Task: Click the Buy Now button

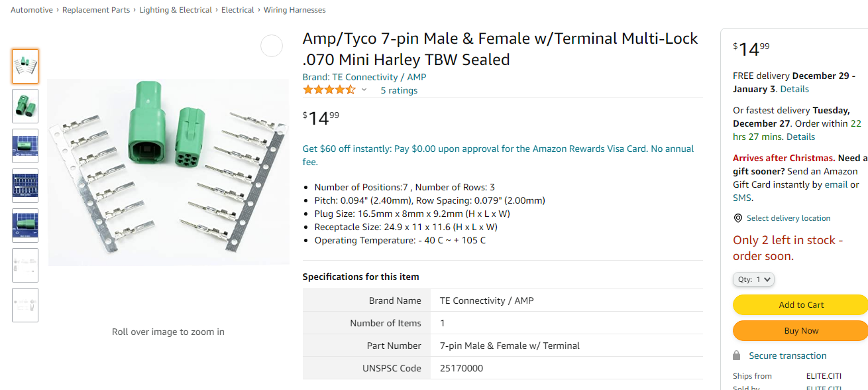Action: coord(800,330)
